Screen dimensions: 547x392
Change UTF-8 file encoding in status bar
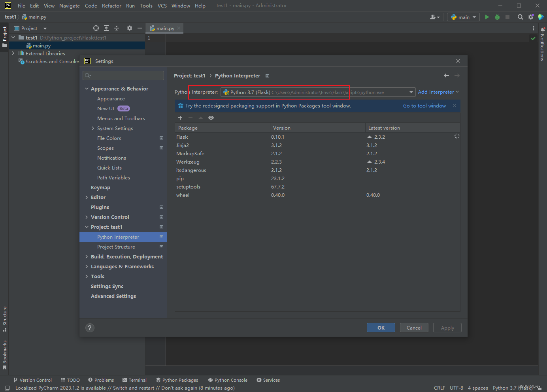456,388
